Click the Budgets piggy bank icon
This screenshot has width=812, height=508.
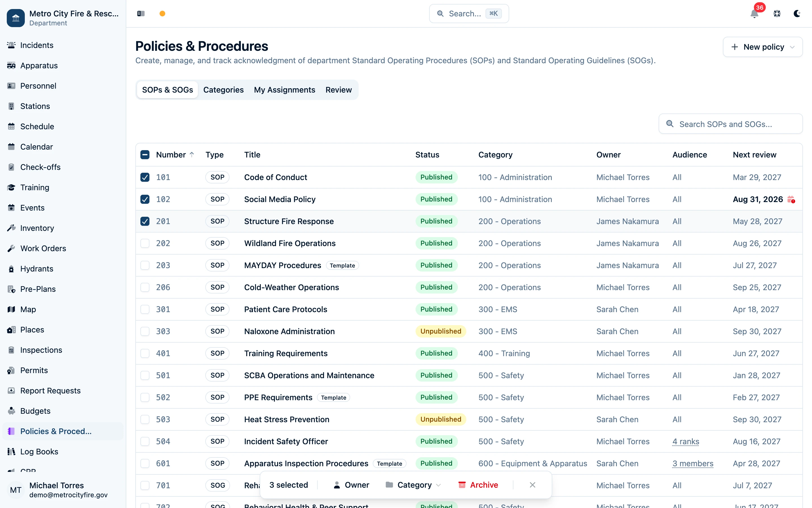[11, 411]
